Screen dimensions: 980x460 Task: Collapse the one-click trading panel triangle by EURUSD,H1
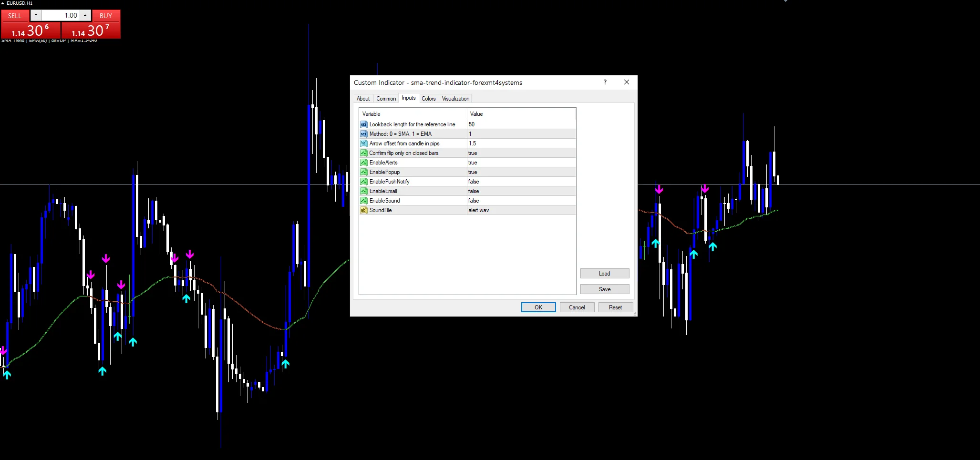[3, 3]
